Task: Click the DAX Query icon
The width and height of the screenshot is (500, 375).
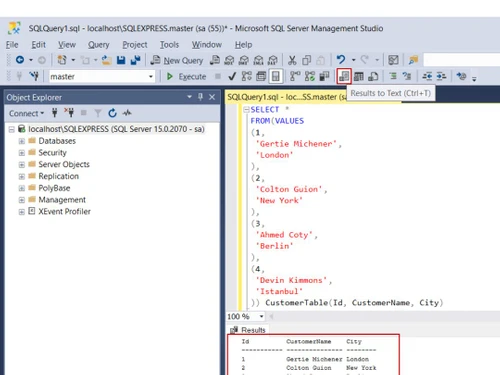Action: coord(273,60)
